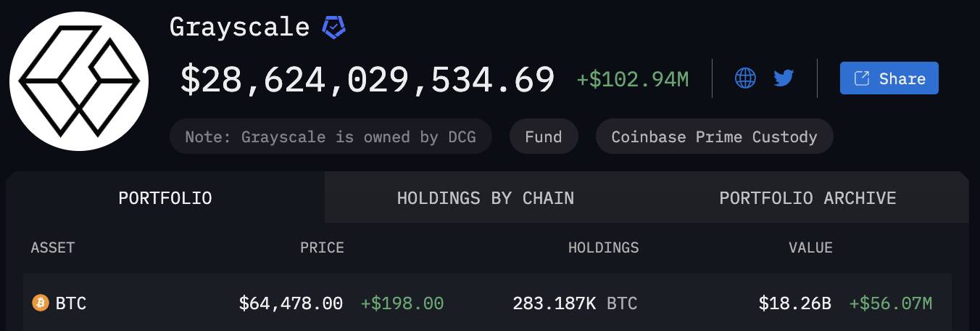Click the Bitcoin coin icon

tap(41, 303)
